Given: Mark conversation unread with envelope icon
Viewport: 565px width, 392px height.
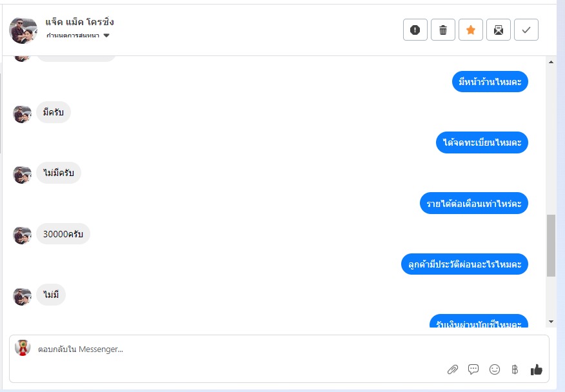Looking at the screenshot, I should tap(499, 30).
